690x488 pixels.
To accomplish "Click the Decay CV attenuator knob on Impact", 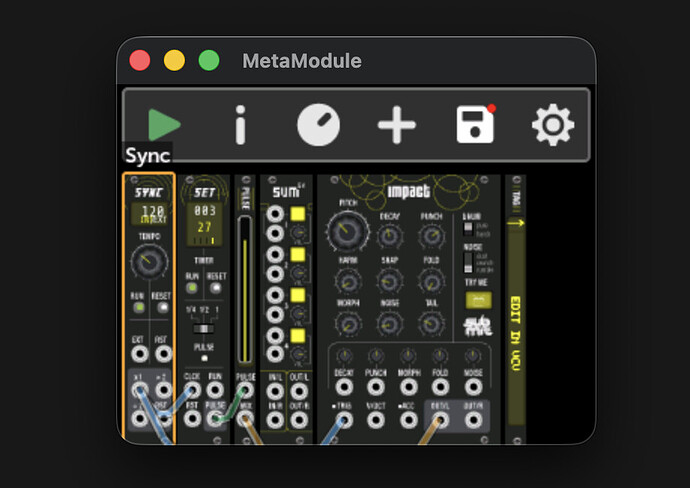I will click(x=344, y=356).
